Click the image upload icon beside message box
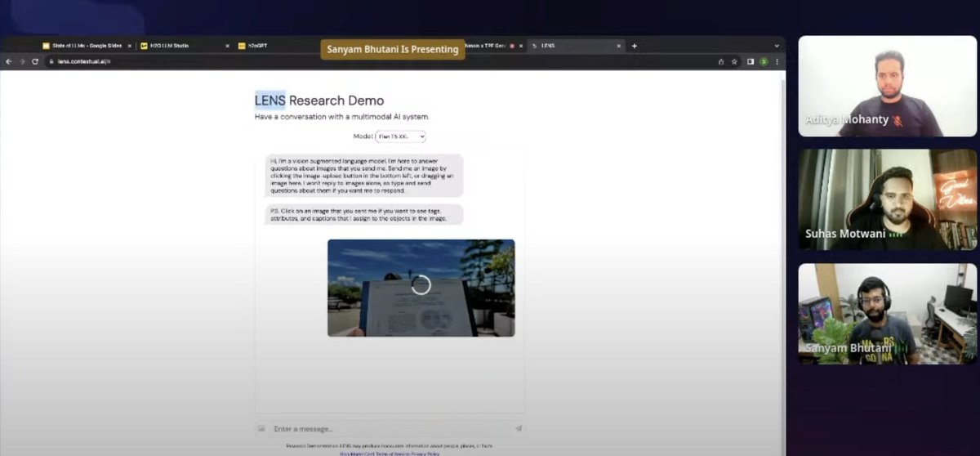 click(x=261, y=428)
